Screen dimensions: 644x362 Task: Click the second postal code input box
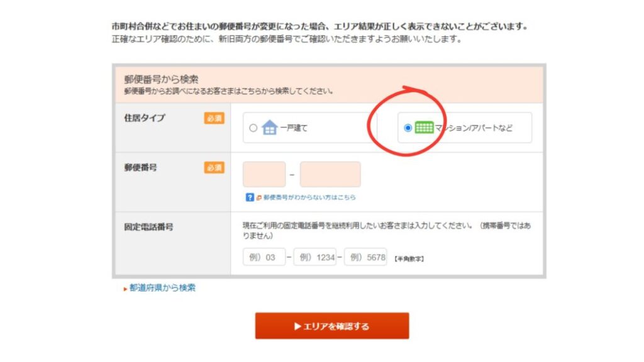tap(330, 175)
